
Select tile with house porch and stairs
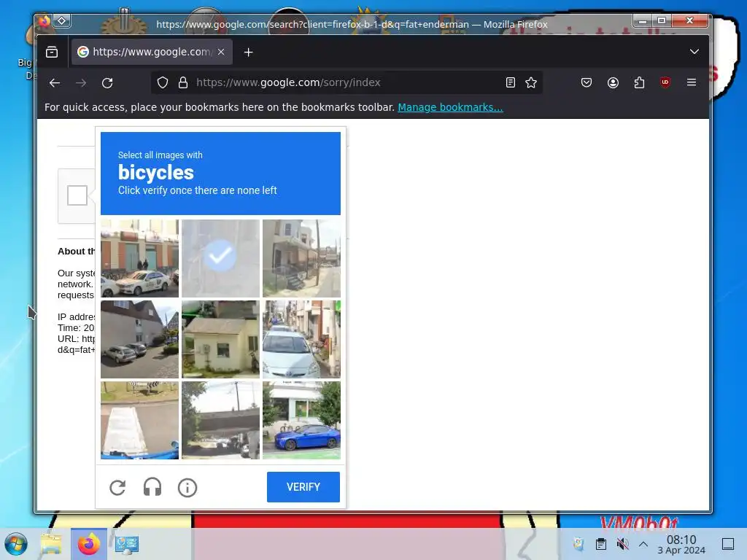pos(301,259)
